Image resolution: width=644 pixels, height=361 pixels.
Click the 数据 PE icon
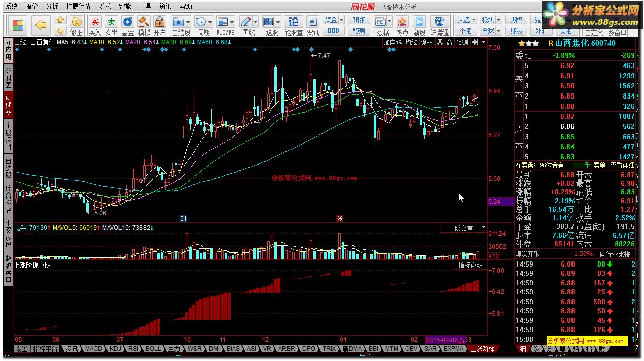point(380,22)
